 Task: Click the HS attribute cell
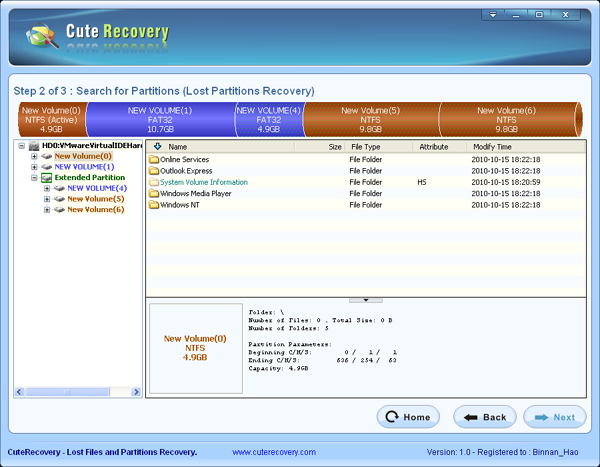(422, 182)
